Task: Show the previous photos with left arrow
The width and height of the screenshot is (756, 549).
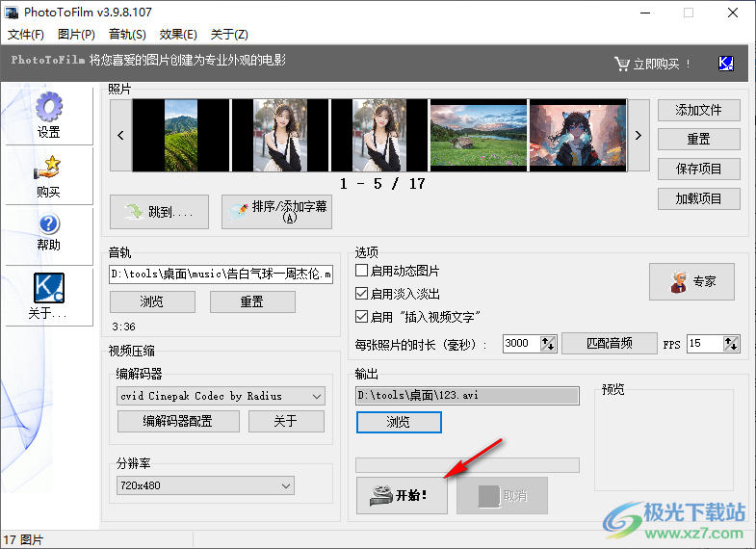Action: click(120, 136)
